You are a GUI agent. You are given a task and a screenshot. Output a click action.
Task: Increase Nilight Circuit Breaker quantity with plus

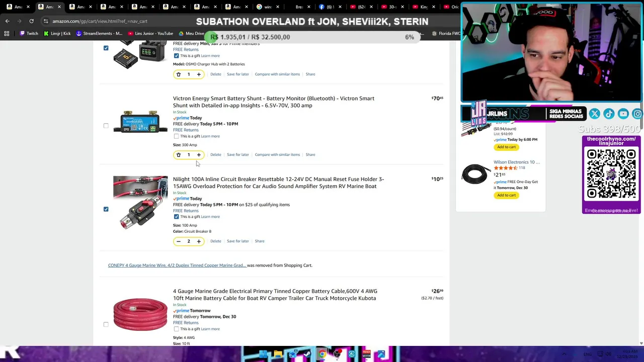tap(199, 241)
